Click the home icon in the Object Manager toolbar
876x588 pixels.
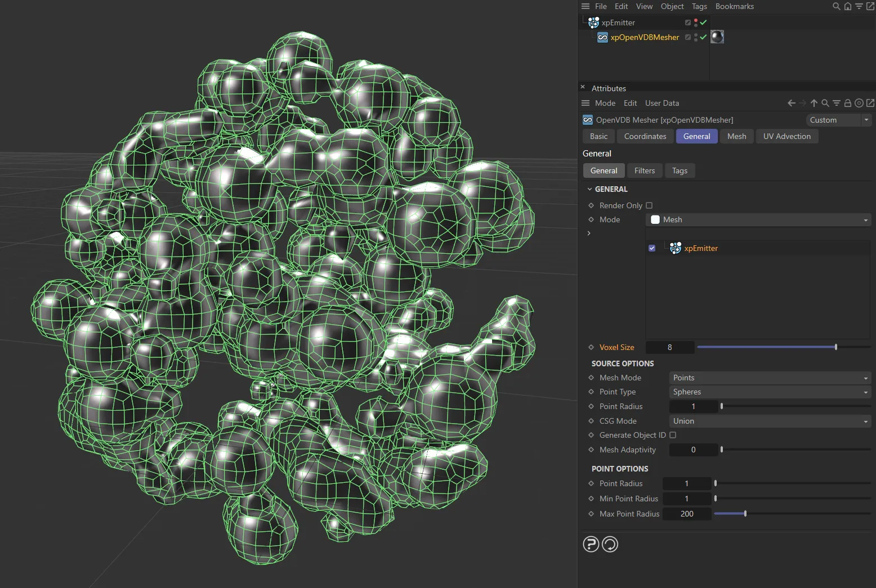click(848, 6)
